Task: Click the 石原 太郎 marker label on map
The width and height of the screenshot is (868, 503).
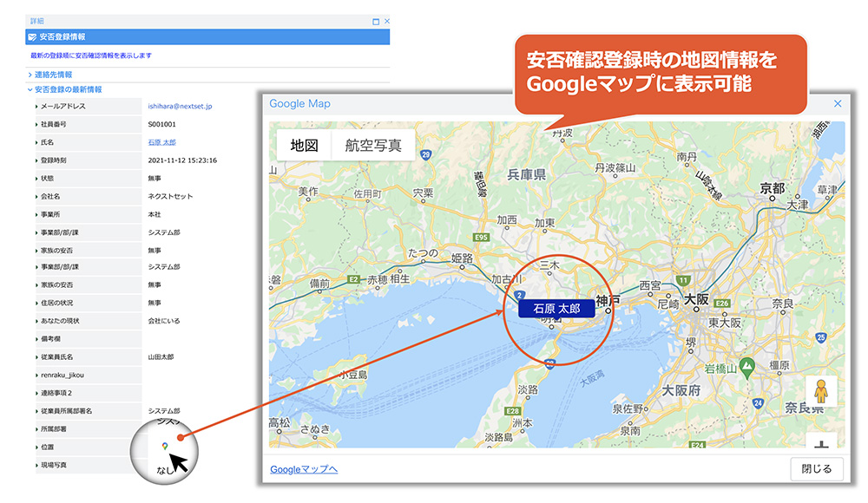Action: (x=556, y=309)
